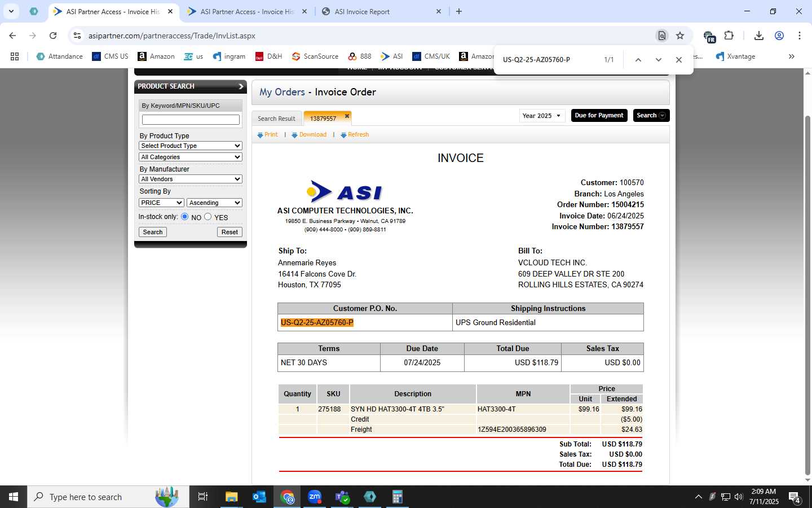The image size is (812, 508).
Task: Click the address bar URL
Action: tap(172, 36)
